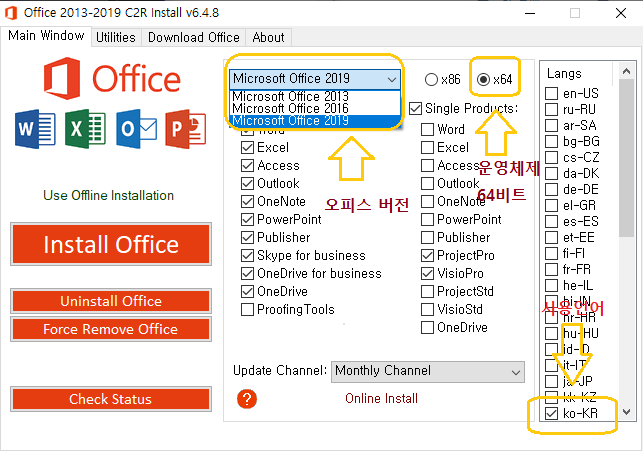643x451 pixels.
Task: Click the question mark help icon
Action: click(247, 399)
